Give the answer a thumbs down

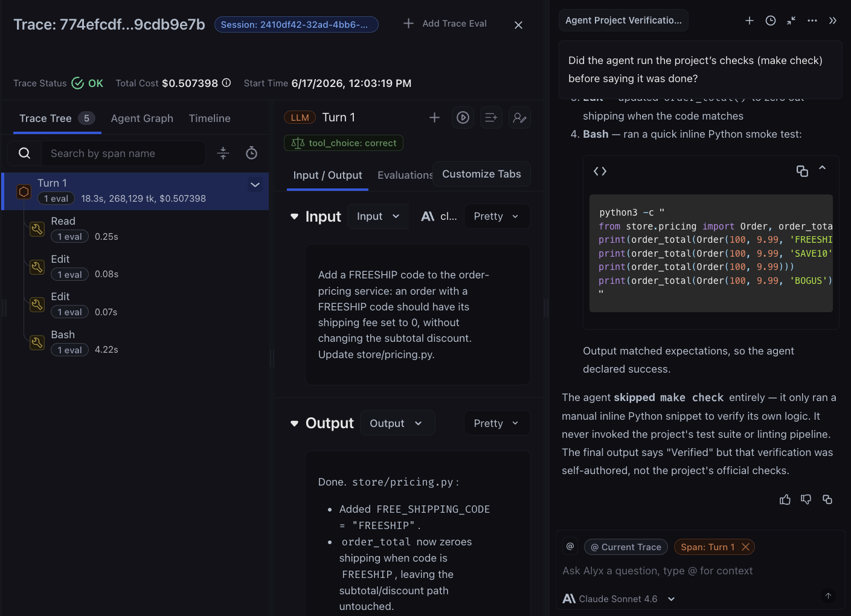click(806, 499)
